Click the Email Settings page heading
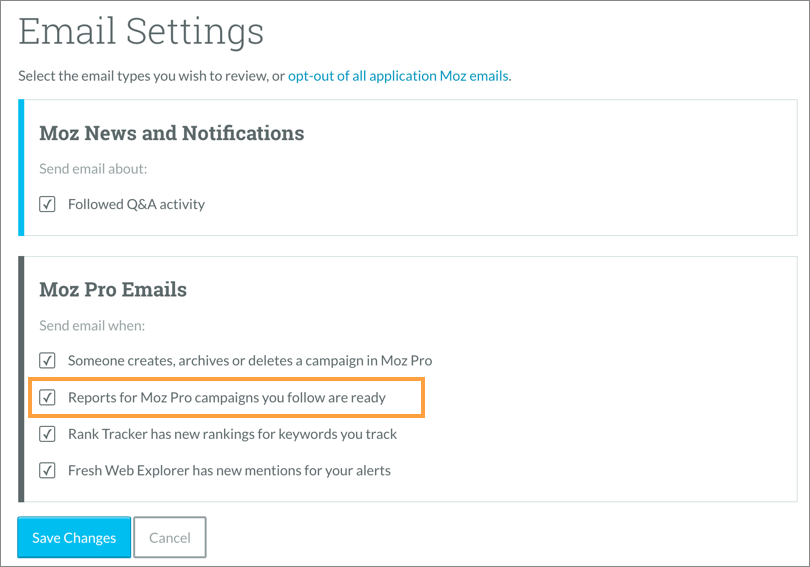810x567 pixels. [141, 32]
